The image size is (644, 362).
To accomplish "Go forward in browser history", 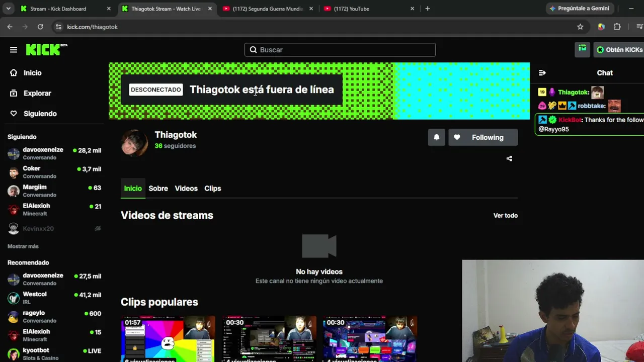I will tap(25, 27).
